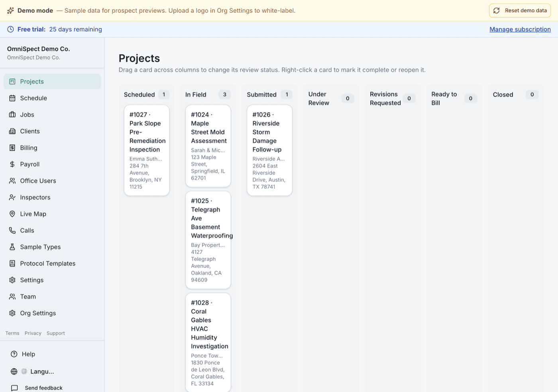Click the Send feedback button label
558x392 pixels.
point(44,388)
